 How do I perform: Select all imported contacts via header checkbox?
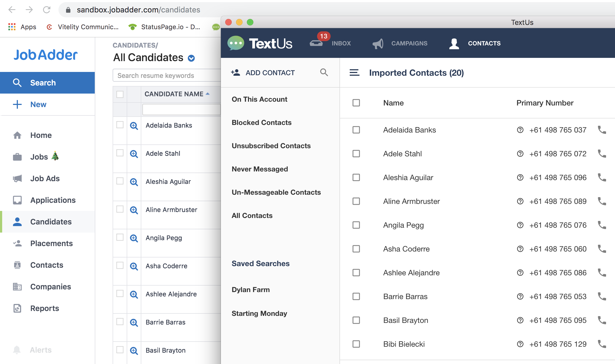pos(356,103)
